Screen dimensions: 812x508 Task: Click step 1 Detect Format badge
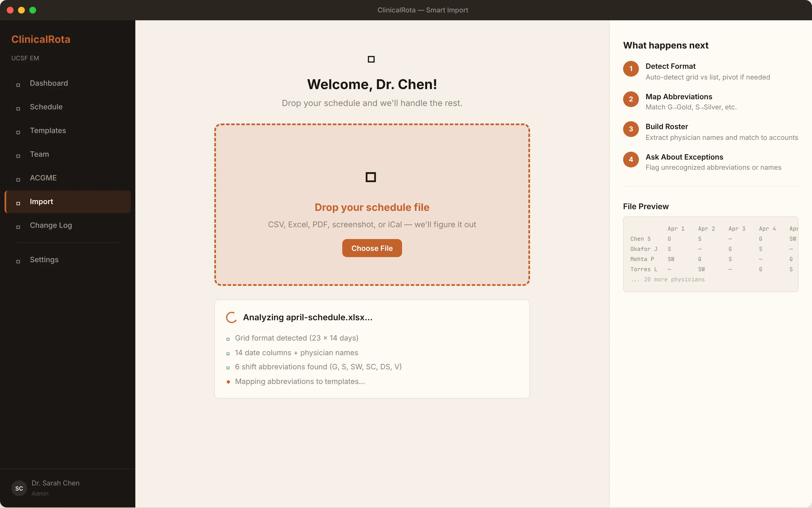631,69
